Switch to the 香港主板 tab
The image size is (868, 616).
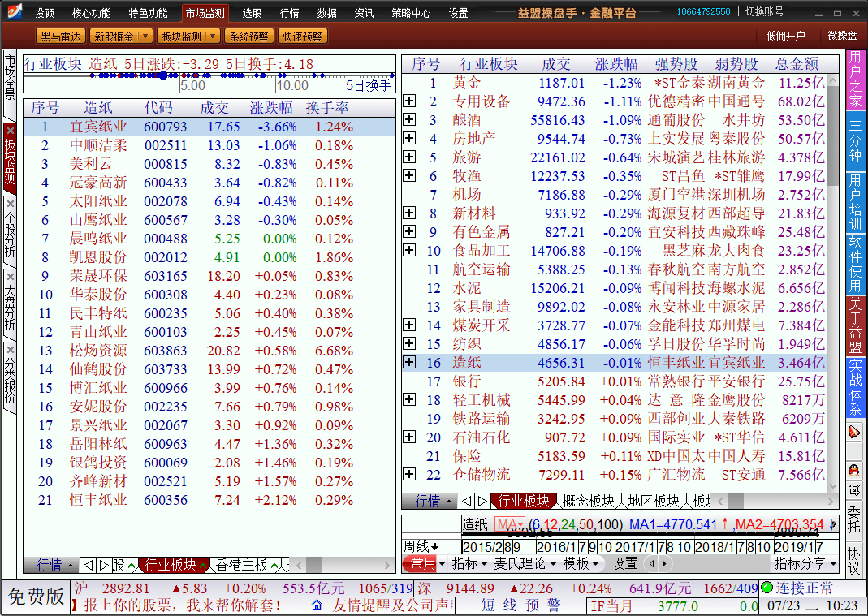242,565
